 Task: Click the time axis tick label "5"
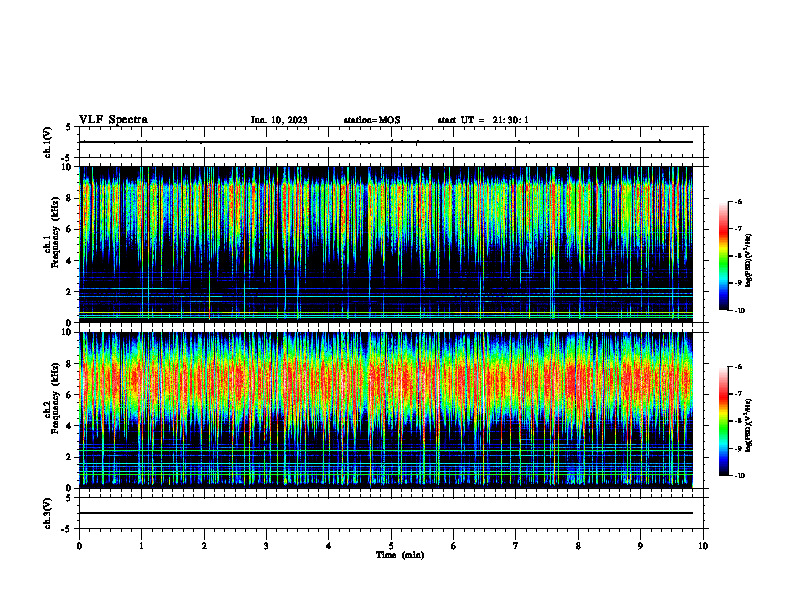(391, 546)
